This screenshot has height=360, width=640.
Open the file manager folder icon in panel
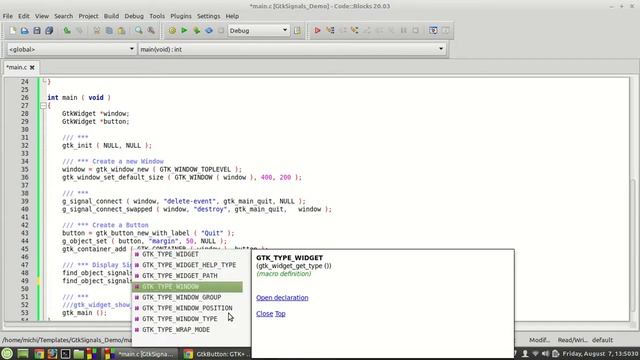pos(78,354)
